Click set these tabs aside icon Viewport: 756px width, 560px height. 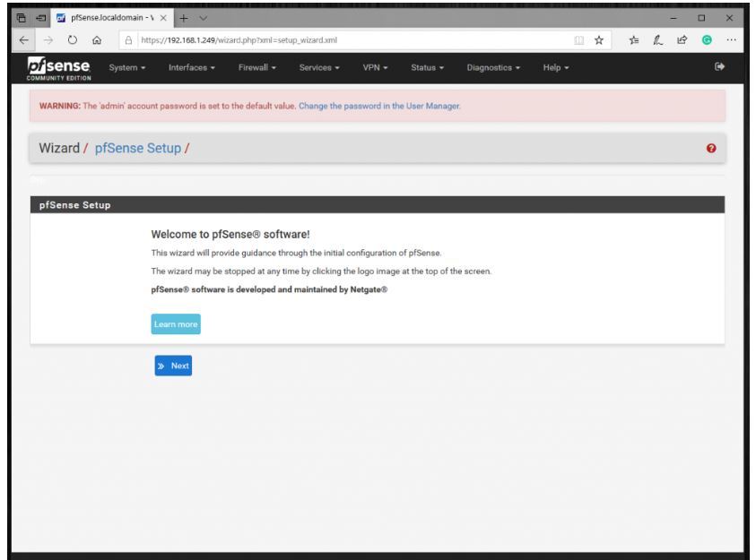[41, 18]
